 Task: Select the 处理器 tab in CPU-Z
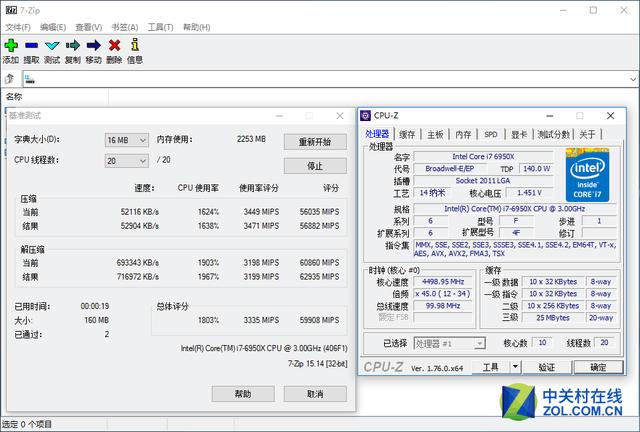point(377,134)
